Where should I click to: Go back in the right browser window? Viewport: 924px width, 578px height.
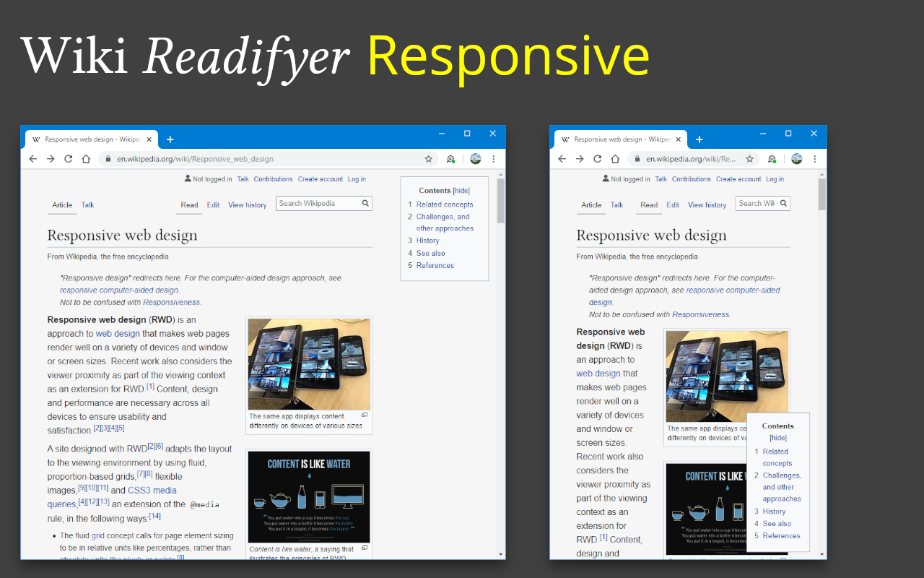[562, 159]
